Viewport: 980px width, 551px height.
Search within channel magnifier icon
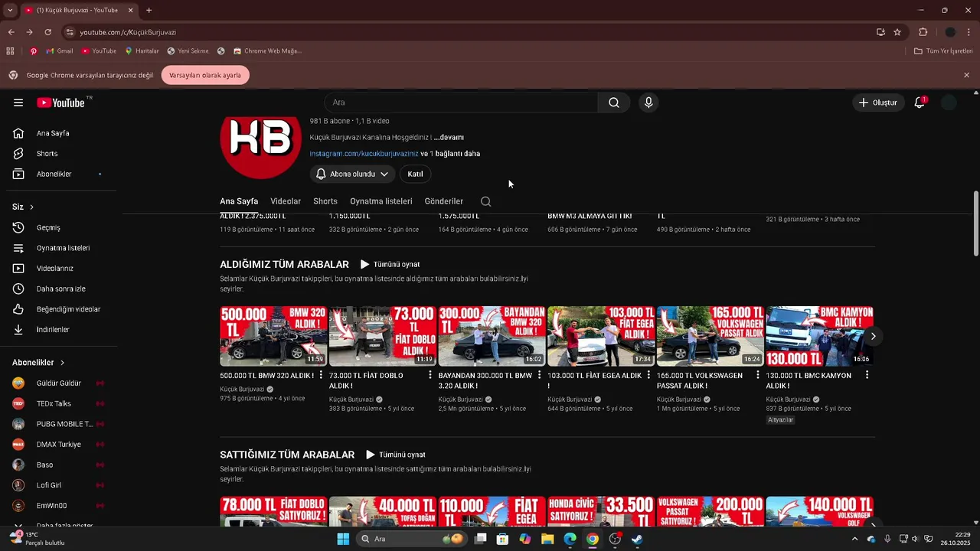tap(485, 201)
